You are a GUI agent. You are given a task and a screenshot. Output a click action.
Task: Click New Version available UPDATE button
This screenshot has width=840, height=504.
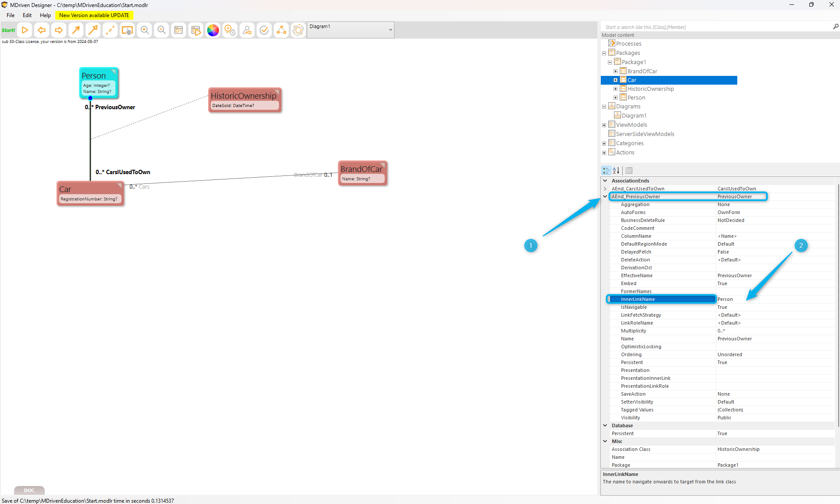[x=94, y=15]
